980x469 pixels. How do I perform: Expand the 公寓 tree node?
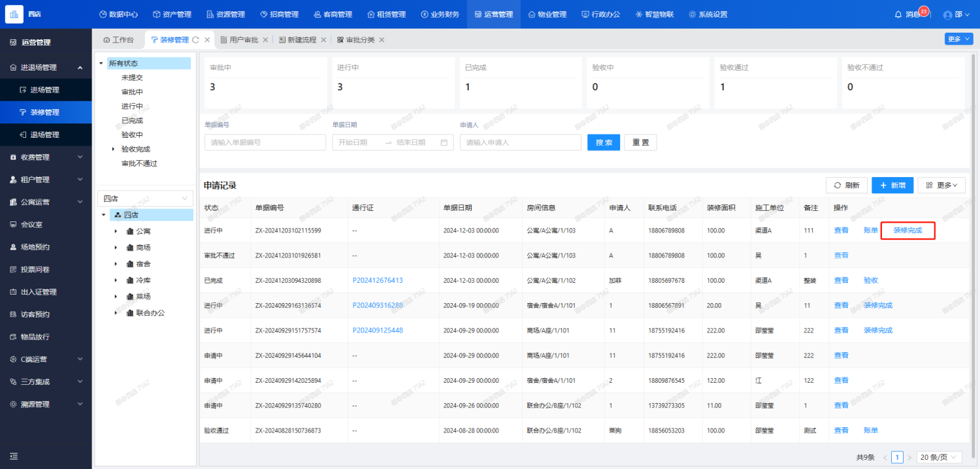point(116,231)
